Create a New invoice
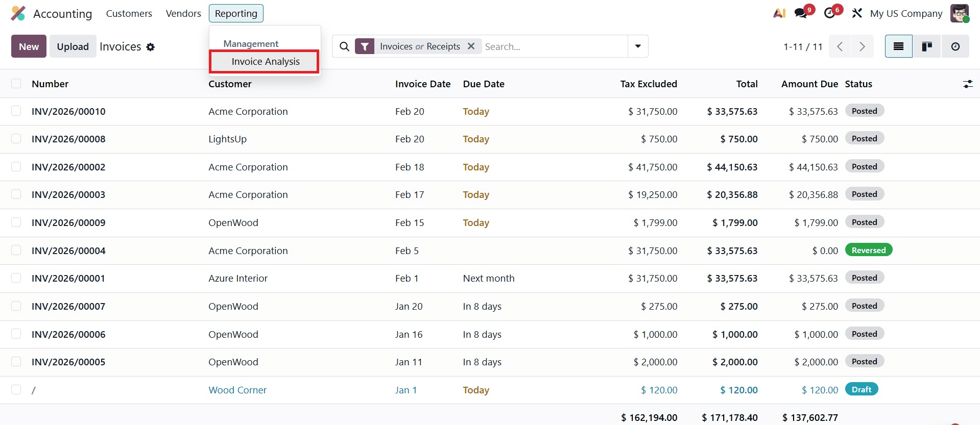The image size is (980, 425). coord(29,46)
